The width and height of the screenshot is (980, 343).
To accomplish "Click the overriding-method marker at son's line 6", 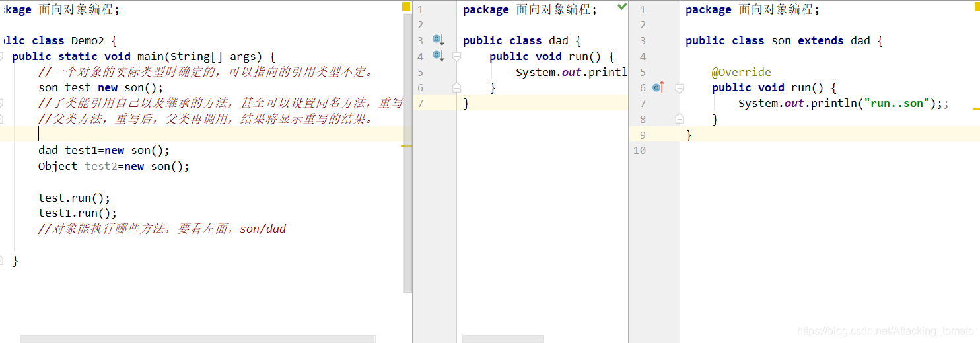I will [658, 87].
